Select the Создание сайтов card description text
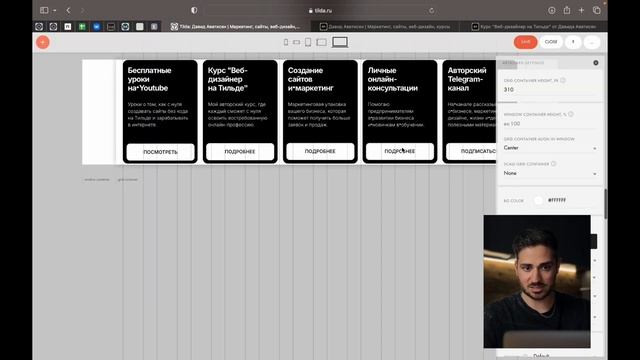The height and width of the screenshot is (360, 640). 319,115
